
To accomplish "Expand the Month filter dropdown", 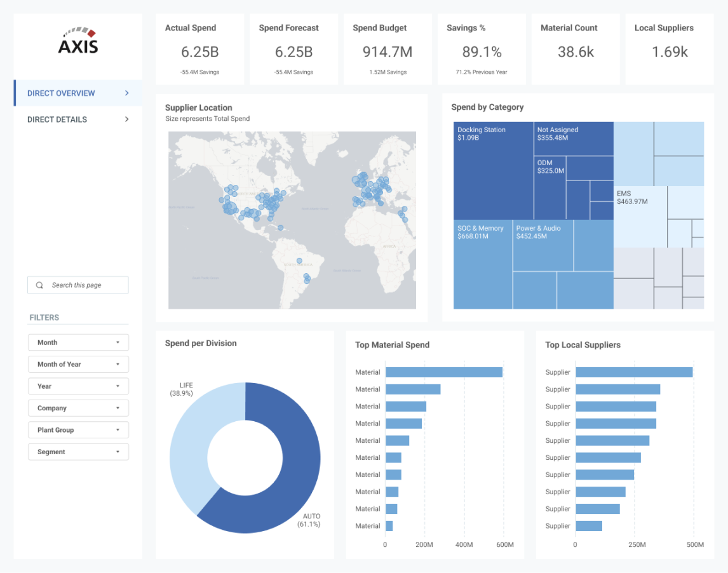I will tap(78, 342).
